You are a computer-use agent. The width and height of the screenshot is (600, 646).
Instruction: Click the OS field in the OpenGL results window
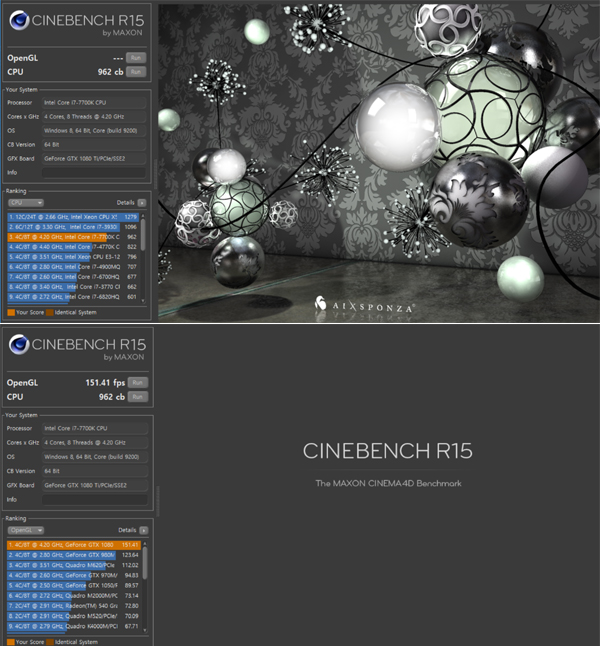[95, 456]
